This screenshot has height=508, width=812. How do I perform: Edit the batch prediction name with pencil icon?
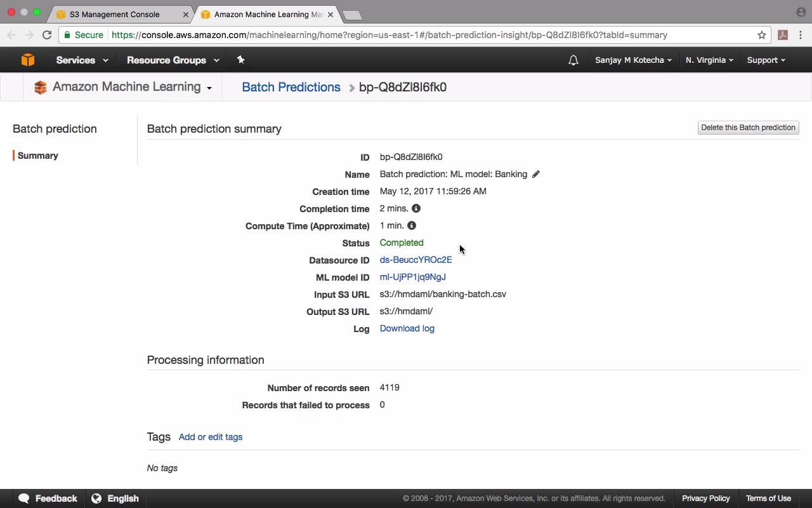tap(536, 174)
